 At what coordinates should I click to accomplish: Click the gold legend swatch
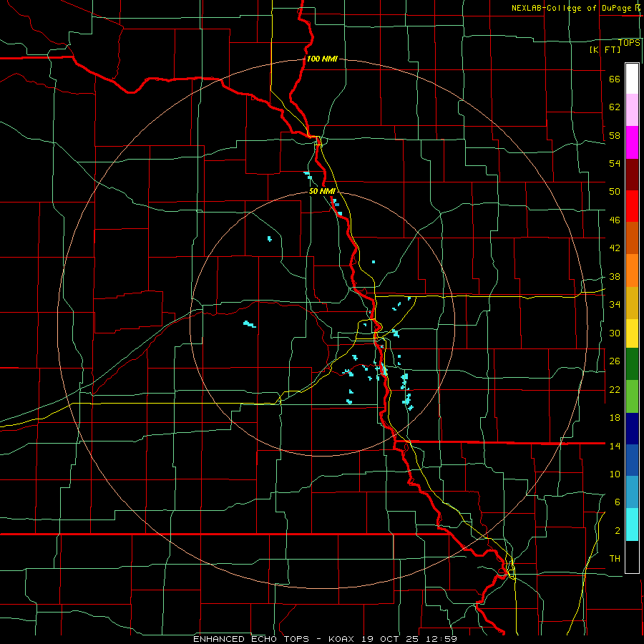[x=632, y=303]
